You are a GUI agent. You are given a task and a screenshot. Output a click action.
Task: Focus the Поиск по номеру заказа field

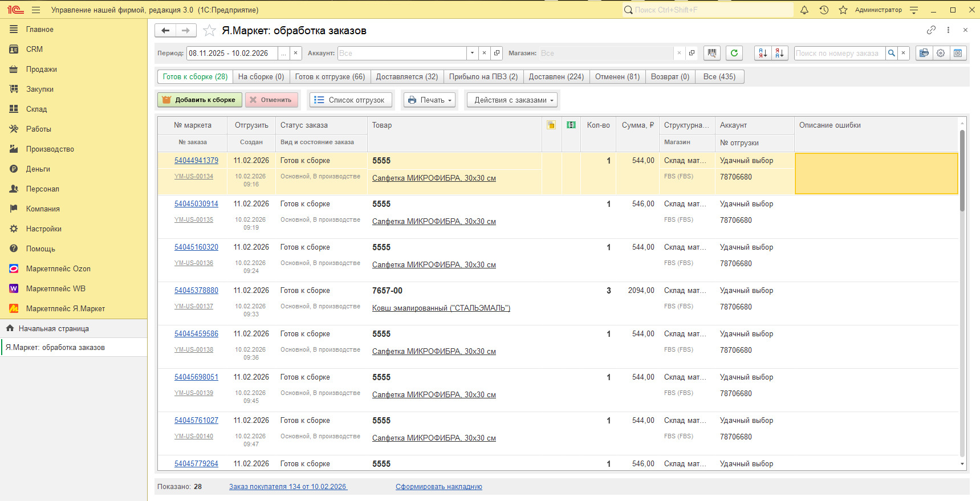coord(839,53)
